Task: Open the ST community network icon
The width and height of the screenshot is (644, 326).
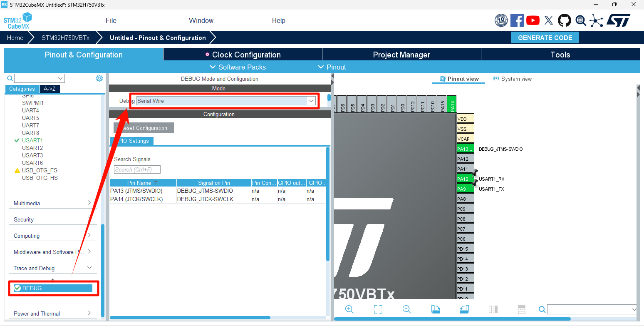Action: (x=596, y=20)
